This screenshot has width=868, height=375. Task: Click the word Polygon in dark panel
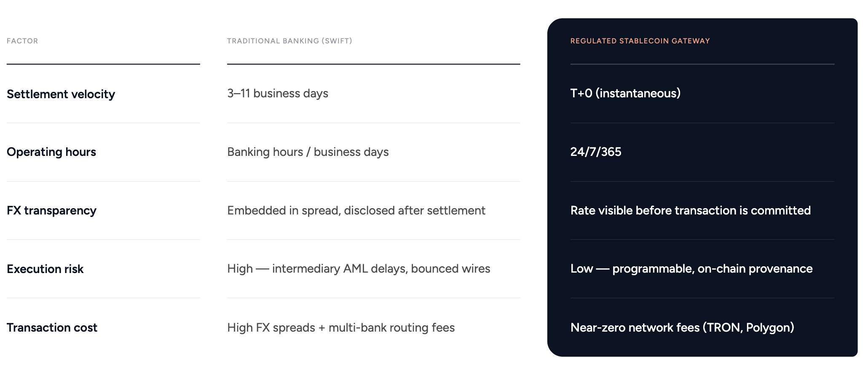point(767,327)
